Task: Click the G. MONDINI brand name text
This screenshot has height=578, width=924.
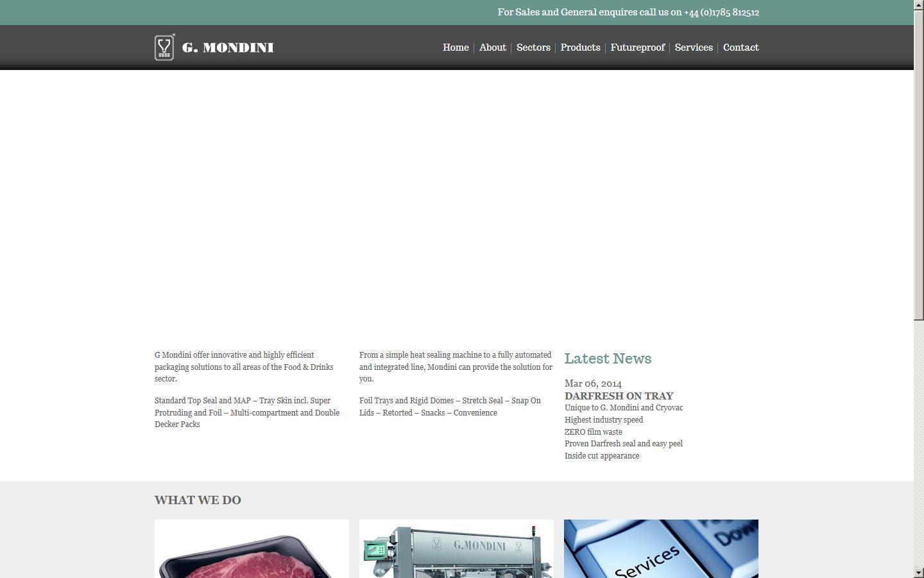Action: pyautogui.click(x=228, y=48)
